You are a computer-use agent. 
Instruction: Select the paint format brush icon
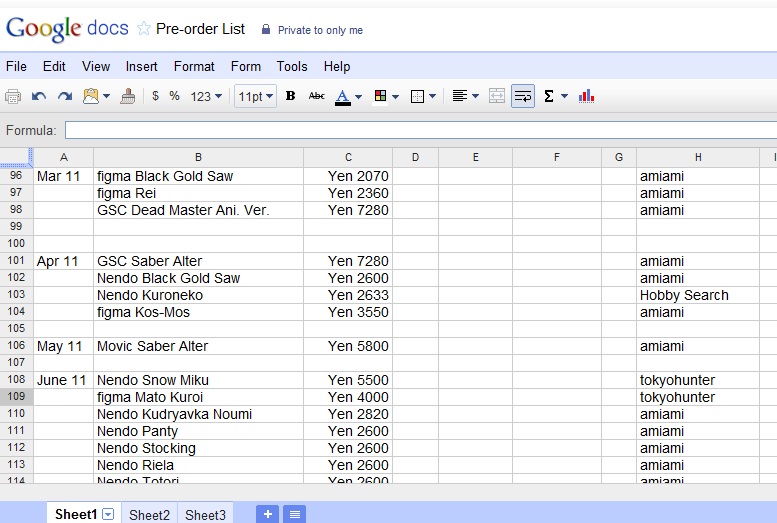click(128, 96)
